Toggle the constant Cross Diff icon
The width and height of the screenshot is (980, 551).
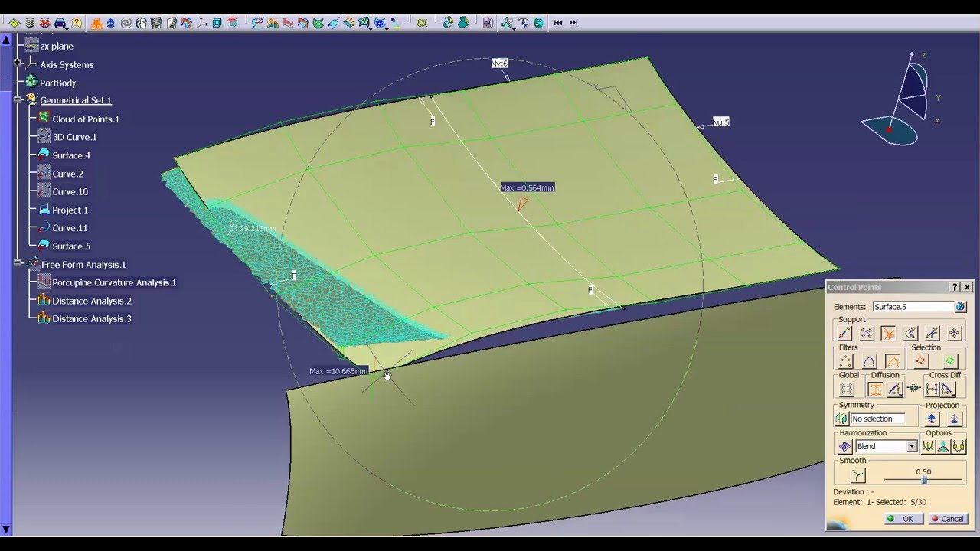point(932,389)
